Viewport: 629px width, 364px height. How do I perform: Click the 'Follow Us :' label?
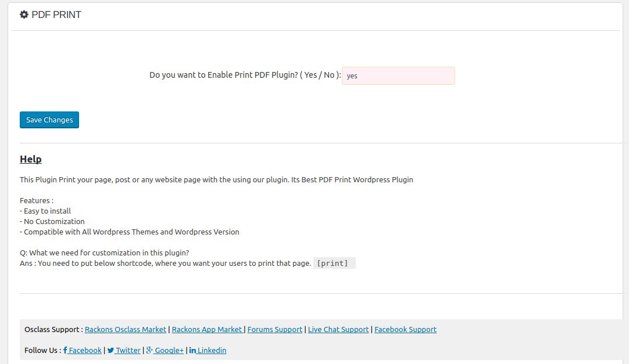click(x=43, y=351)
